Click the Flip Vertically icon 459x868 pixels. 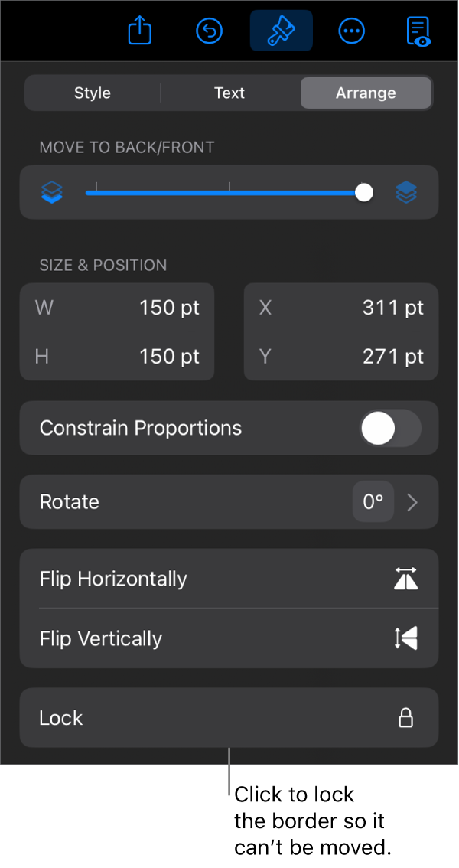coord(405,638)
